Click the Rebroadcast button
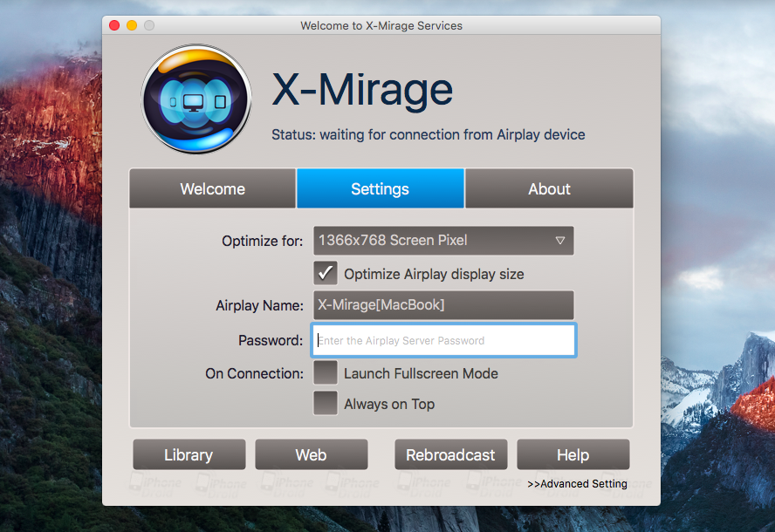Viewport: 775px width, 532px height. pos(450,454)
